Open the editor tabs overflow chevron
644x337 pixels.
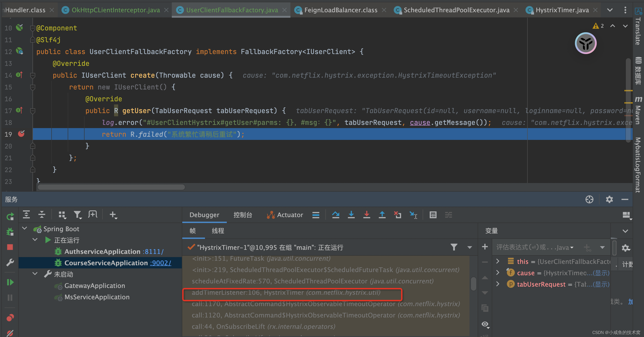(x=610, y=10)
